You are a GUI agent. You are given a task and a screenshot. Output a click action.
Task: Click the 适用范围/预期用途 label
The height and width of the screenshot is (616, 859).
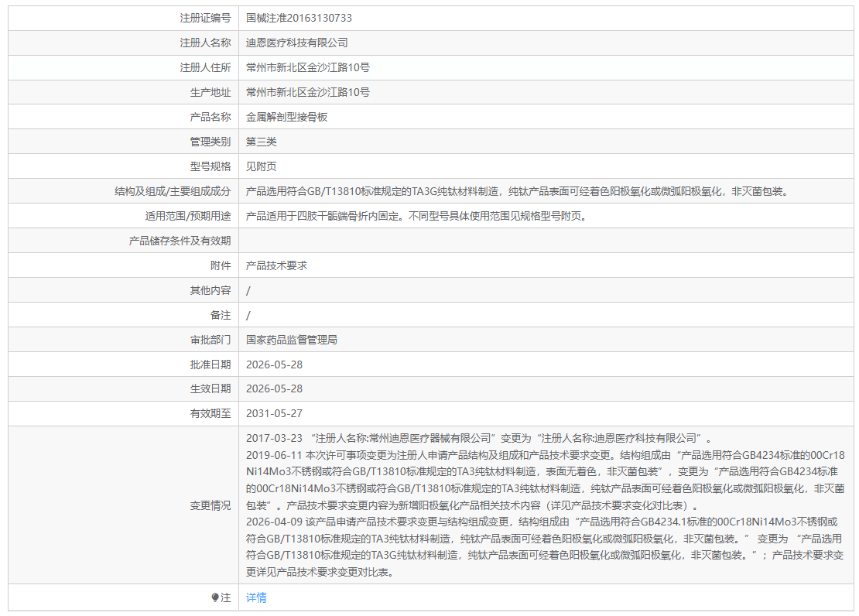tap(188, 216)
